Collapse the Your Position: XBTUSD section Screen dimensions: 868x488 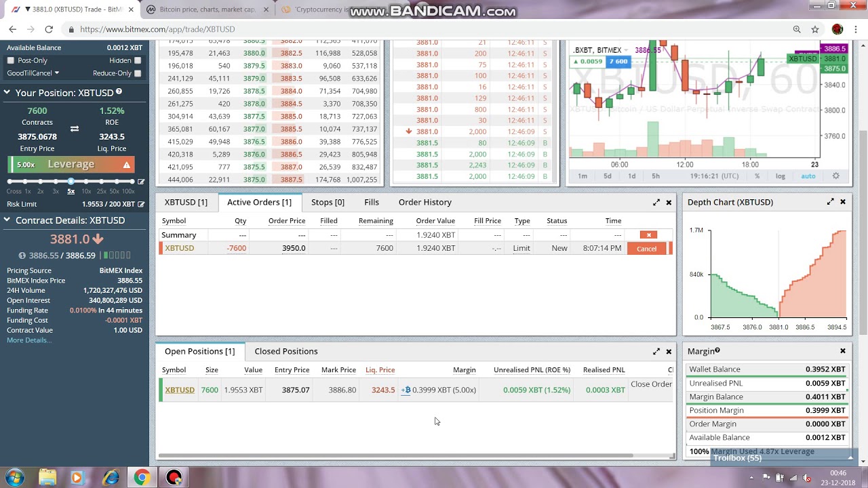(7, 93)
